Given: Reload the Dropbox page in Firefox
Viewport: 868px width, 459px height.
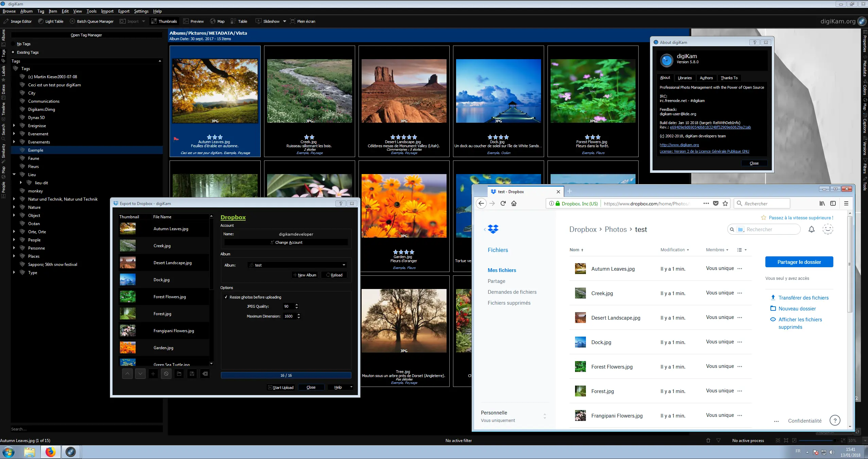Looking at the screenshot, I should (x=503, y=203).
